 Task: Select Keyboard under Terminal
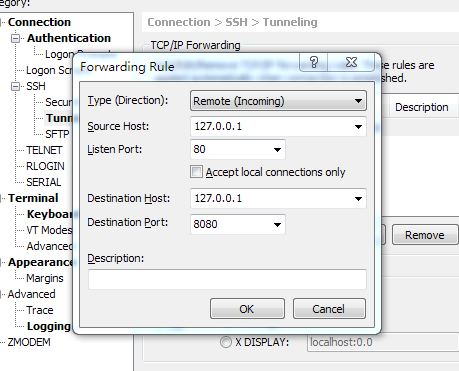pyautogui.click(x=50, y=214)
